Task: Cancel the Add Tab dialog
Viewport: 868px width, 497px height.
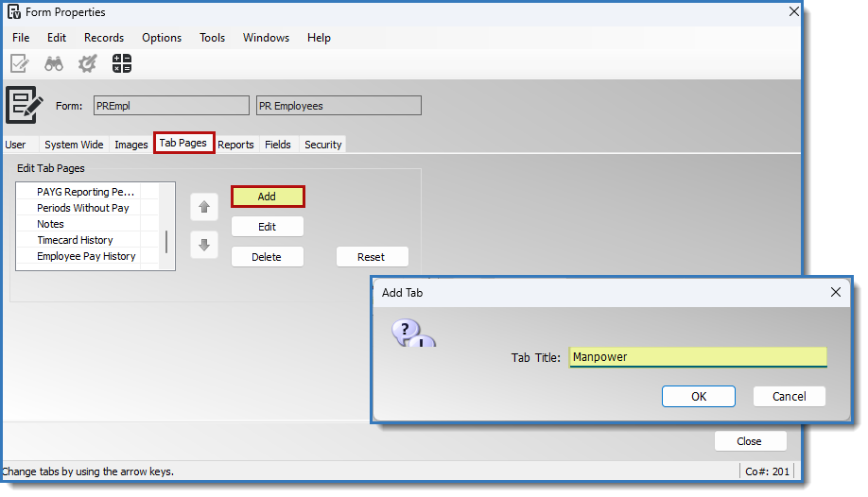Action: pos(790,396)
